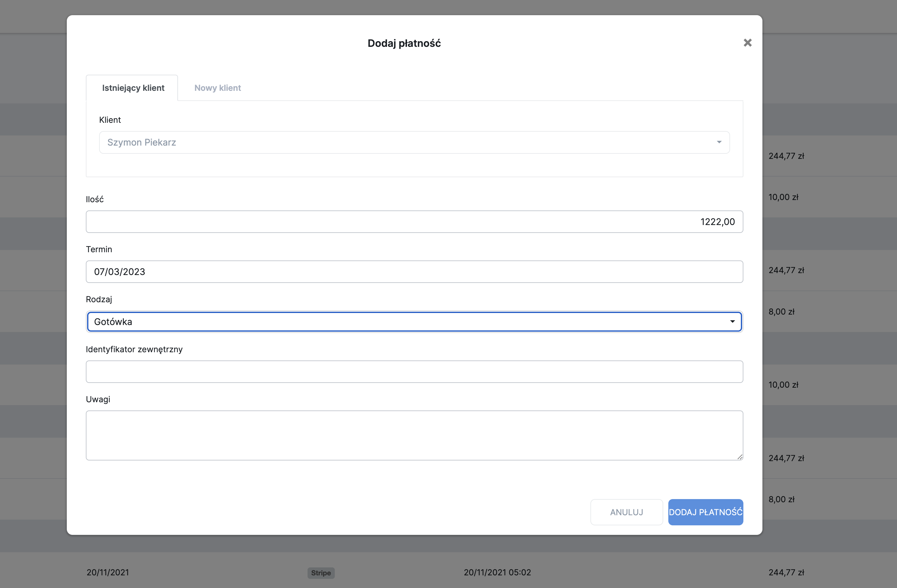
Task: Click the Klient field label
Action: (110, 120)
